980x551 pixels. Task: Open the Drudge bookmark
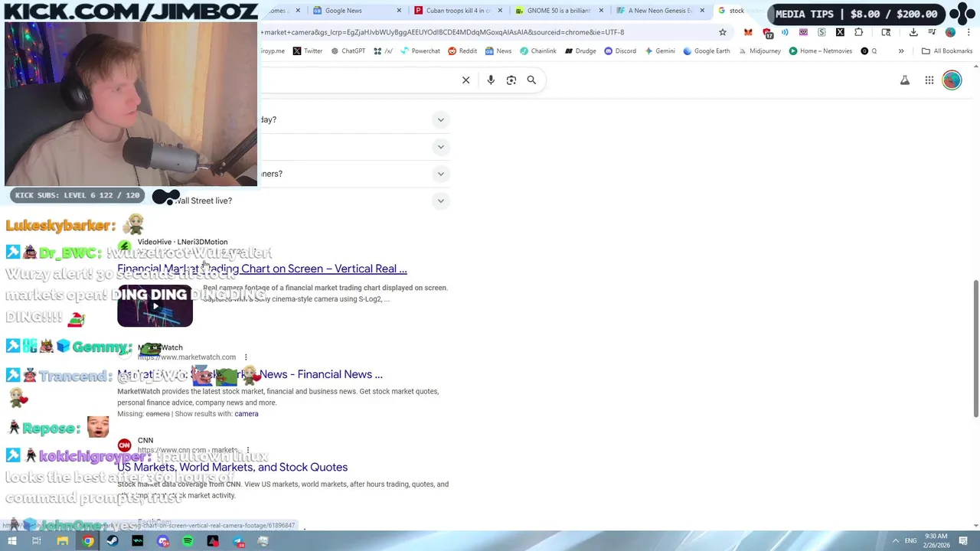pos(580,51)
